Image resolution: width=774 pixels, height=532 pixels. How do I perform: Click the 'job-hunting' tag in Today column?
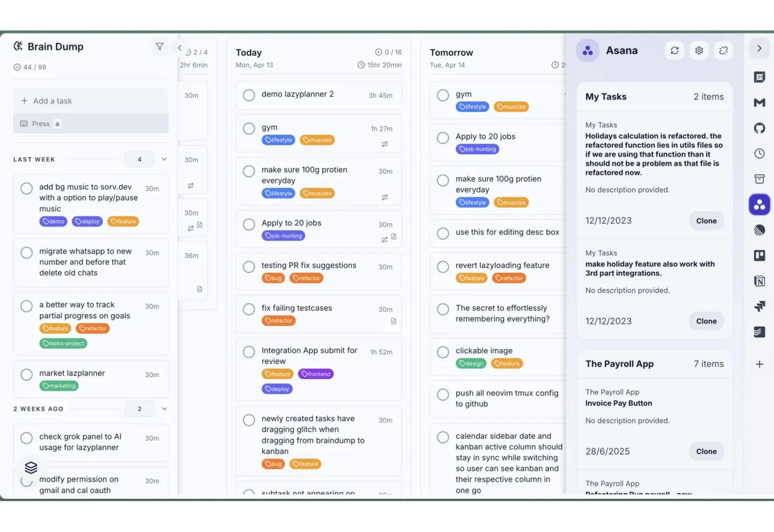pos(284,236)
